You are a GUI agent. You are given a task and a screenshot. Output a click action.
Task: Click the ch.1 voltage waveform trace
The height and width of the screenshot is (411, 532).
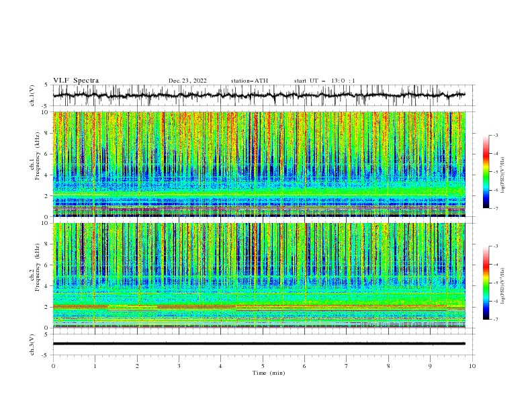[x=259, y=95]
